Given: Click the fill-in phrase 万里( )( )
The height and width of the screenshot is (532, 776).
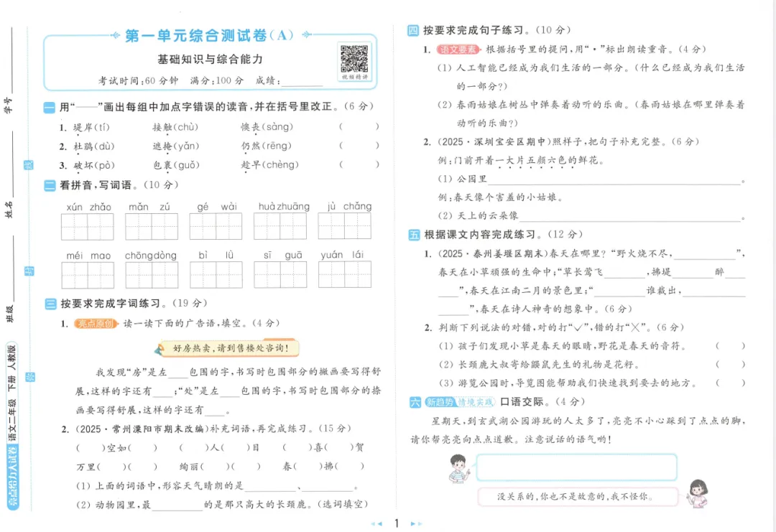Looking at the screenshot, I should coord(117,467).
